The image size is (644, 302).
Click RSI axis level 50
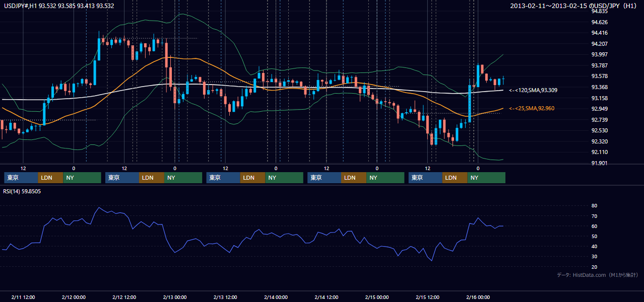tap(594, 236)
